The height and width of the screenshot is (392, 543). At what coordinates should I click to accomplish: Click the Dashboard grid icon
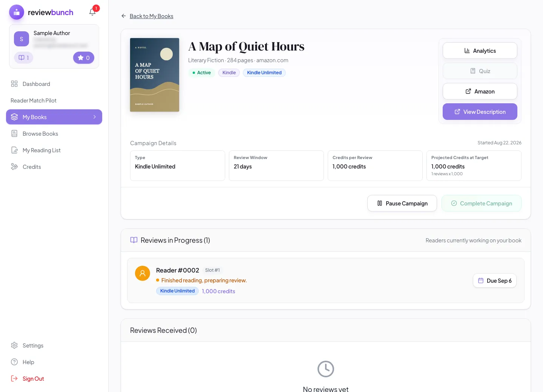point(14,84)
